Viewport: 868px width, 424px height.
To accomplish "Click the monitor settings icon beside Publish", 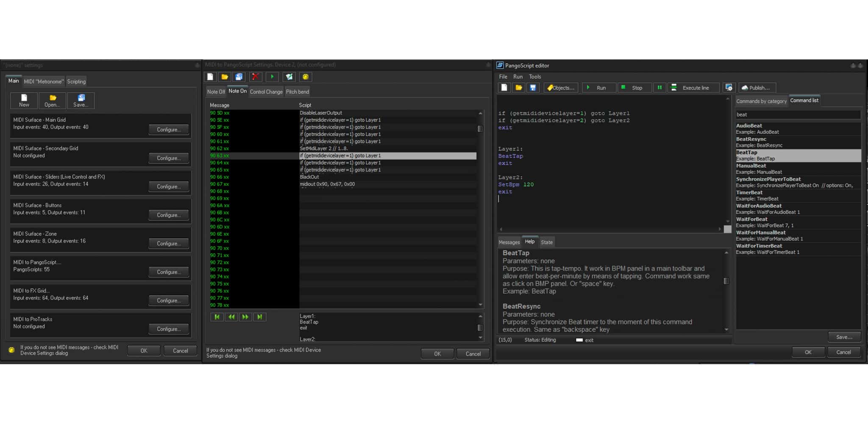I will pos(729,88).
